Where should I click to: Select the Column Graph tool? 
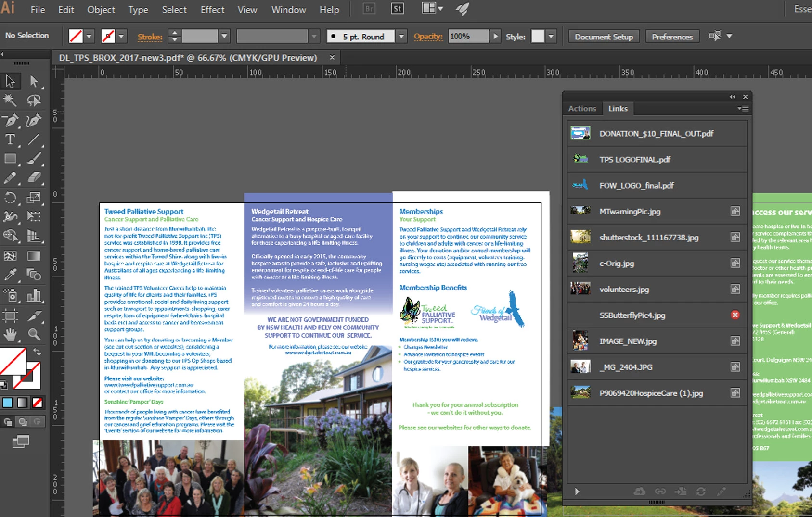click(x=34, y=295)
